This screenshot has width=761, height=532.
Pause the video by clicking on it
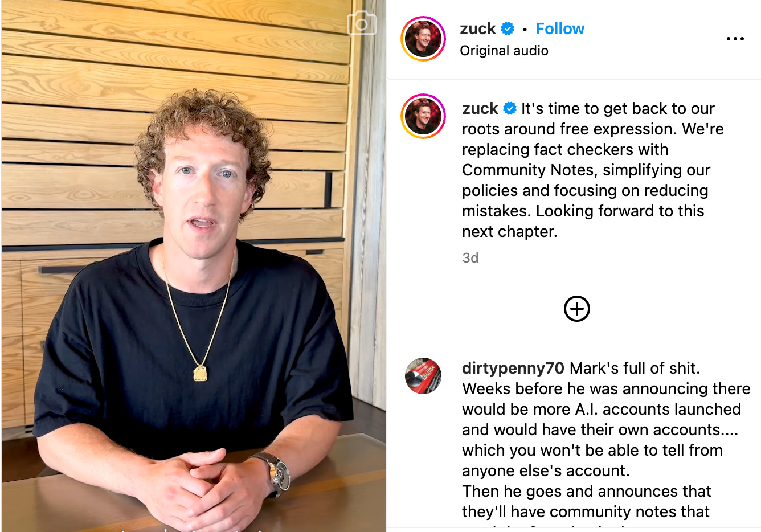[x=194, y=266]
